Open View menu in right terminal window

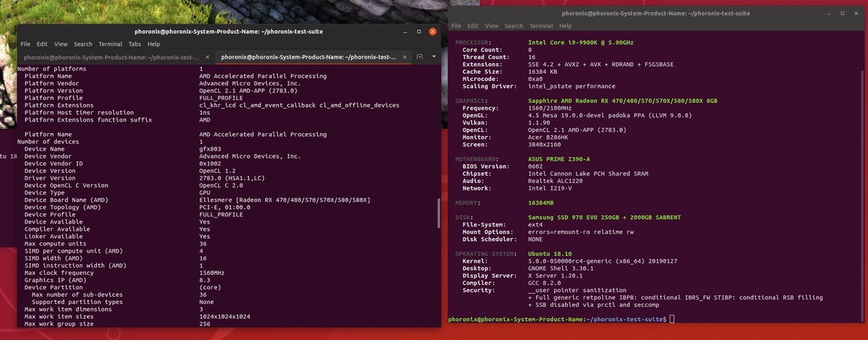[x=492, y=26]
